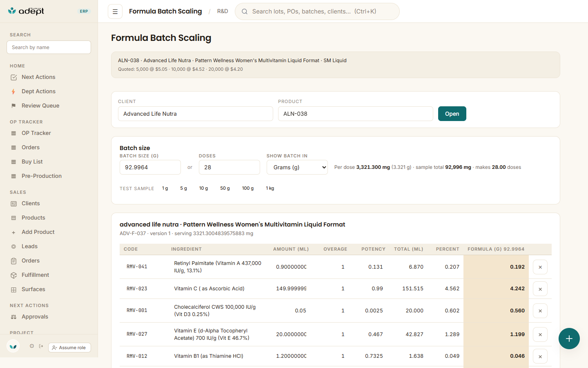Click the ERP badge next to the logo
Screen dimensions: 588x368
pos(84,11)
